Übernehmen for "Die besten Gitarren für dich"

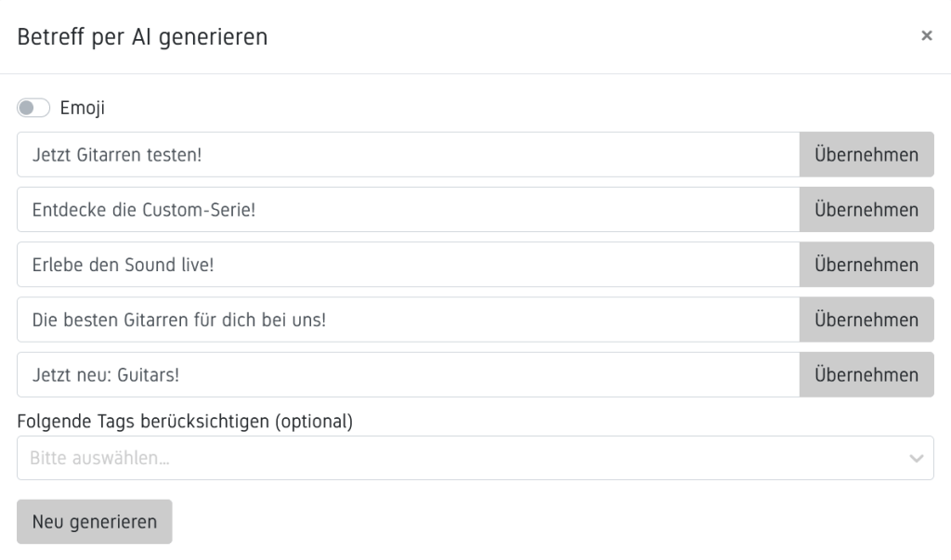point(866,319)
